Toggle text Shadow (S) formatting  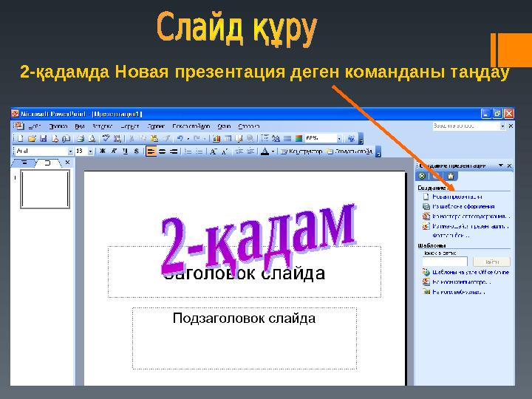tap(137, 151)
